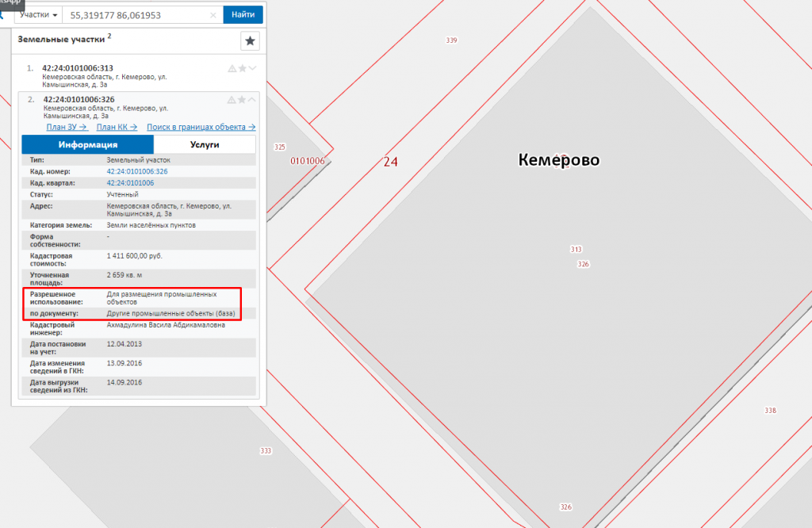Open cadastral quarter link 42:24:0101006
The image size is (812, 528).
[130, 182]
